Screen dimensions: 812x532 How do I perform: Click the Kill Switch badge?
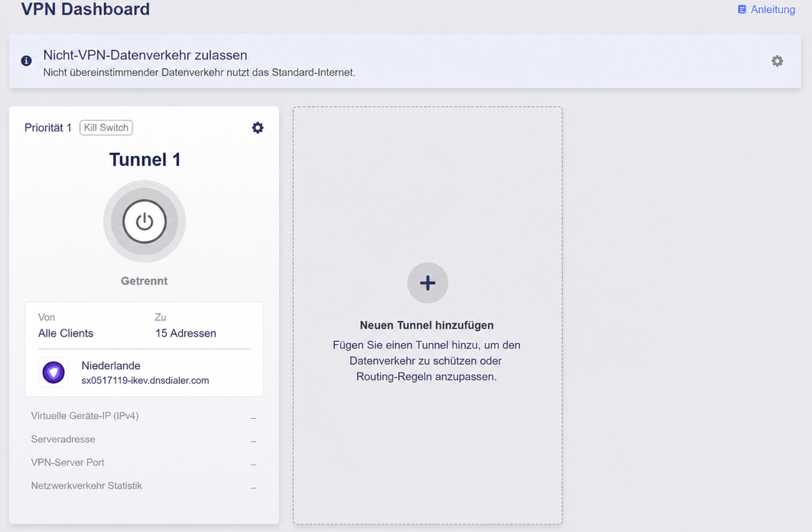point(106,128)
